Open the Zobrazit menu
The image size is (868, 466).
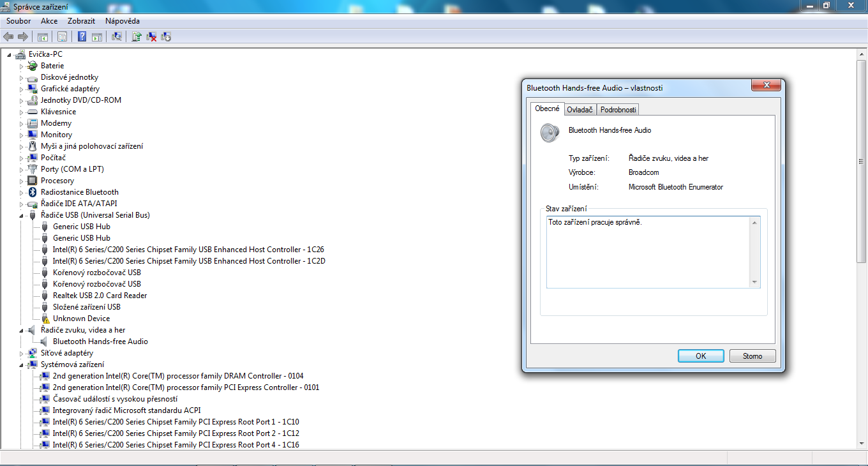81,21
